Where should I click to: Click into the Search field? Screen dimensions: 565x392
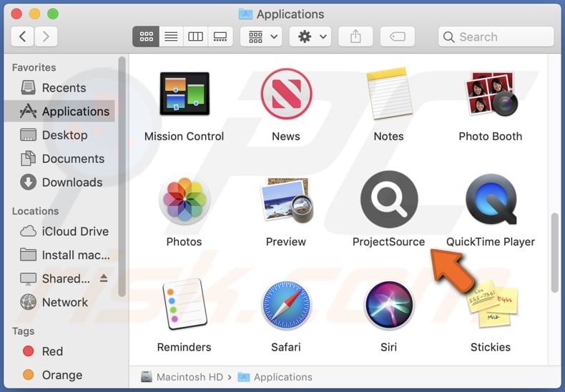[x=496, y=36]
